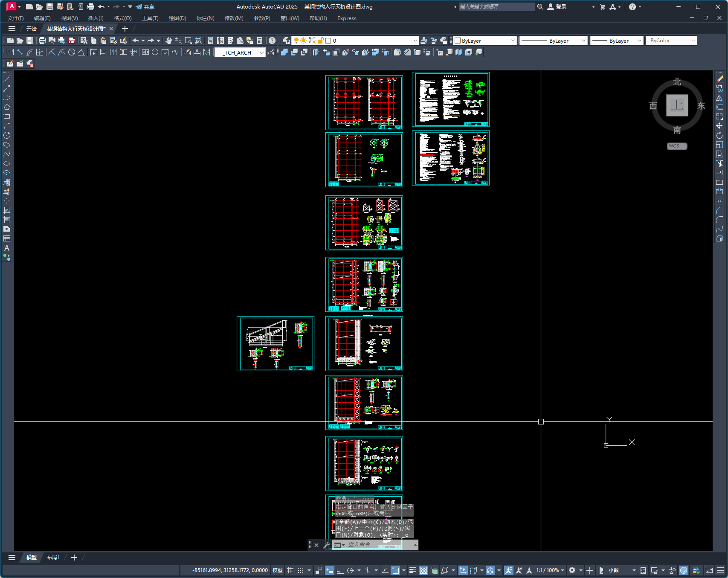The height and width of the screenshot is (578, 728).
Task: Click the 共享 share button
Action: 145,7
